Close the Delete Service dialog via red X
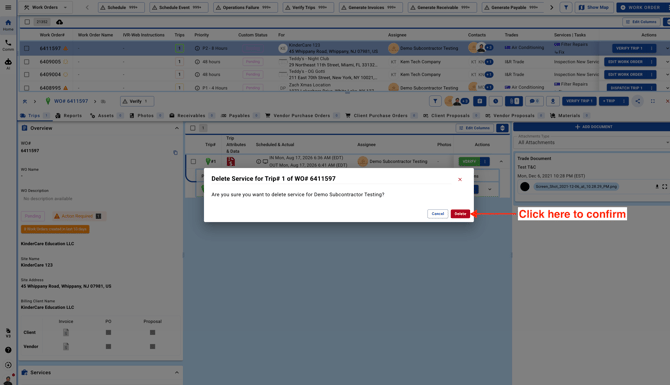Viewport: 670px width, 385px height. [x=460, y=179]
